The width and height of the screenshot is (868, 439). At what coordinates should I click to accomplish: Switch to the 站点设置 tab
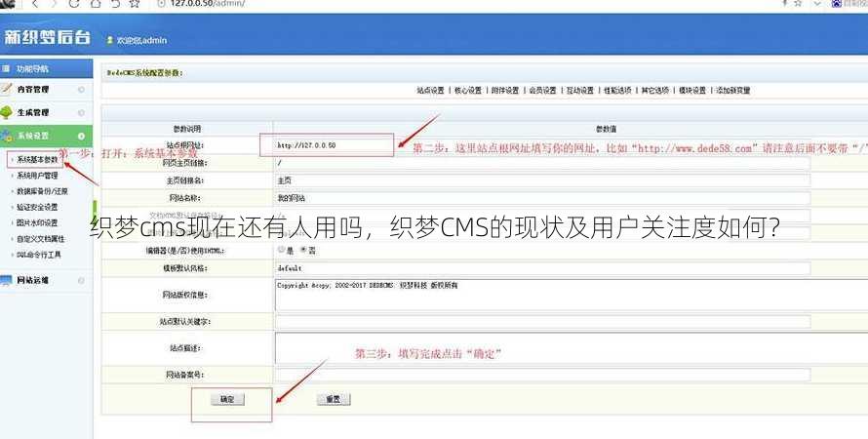pos(431,90)
